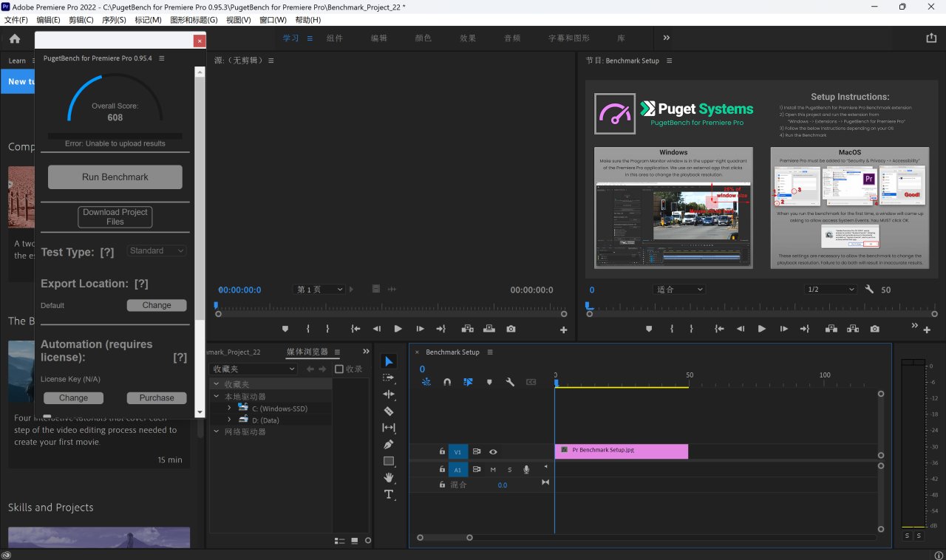Select the Type tool
The image size is (946, 560).
[x=389, y=494]
